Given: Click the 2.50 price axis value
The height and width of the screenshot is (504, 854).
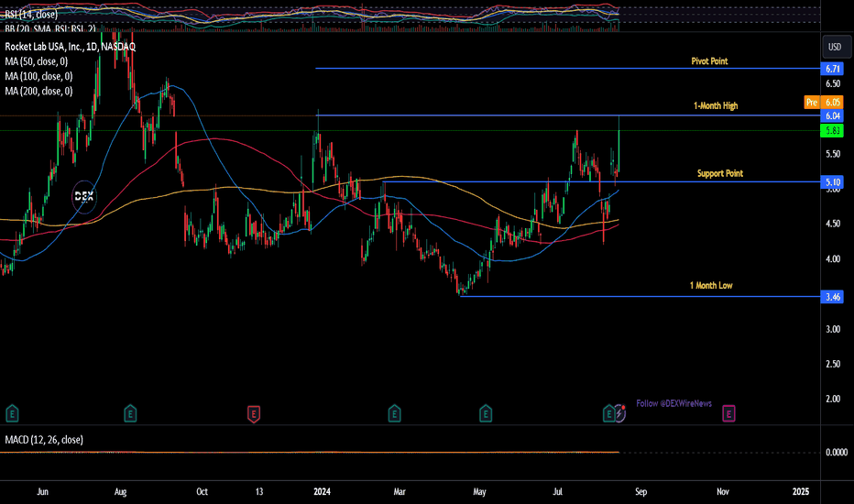Looking at the screenshot, I should pos(833,364).
